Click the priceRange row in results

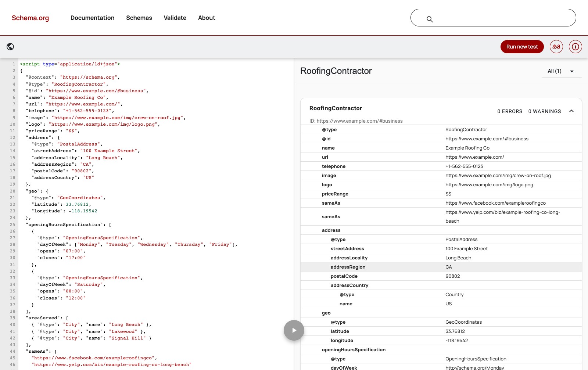click(441, 194)
